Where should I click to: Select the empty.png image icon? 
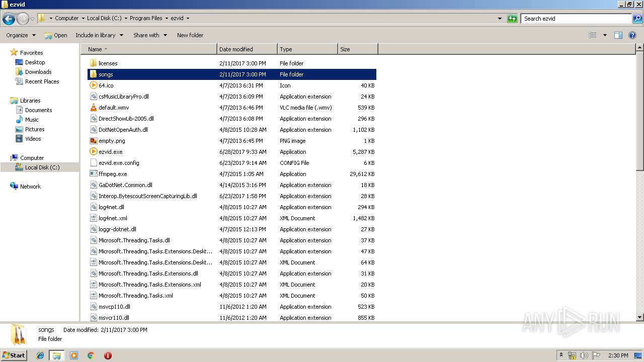[x=93, y=141]
